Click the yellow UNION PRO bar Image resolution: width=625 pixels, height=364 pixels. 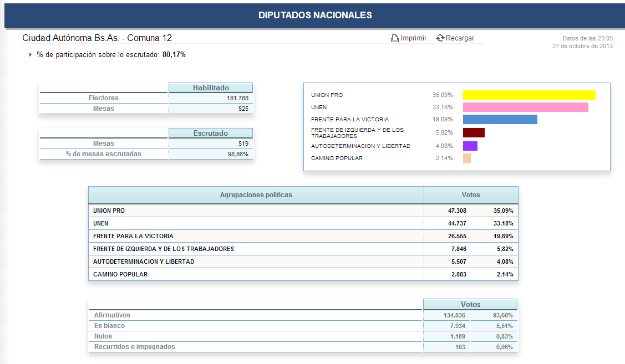[x=529, y=95]
